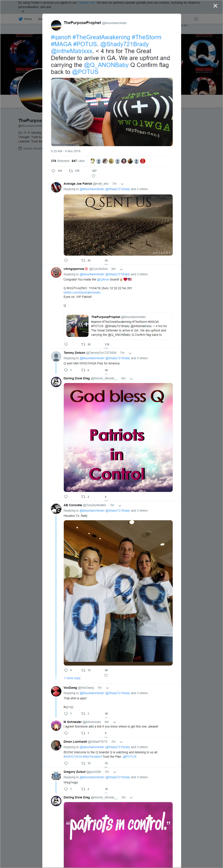Screen dimensions: 223x868
Task: Dismiss the cookie notice small X
Action: [x=23, y=11]
